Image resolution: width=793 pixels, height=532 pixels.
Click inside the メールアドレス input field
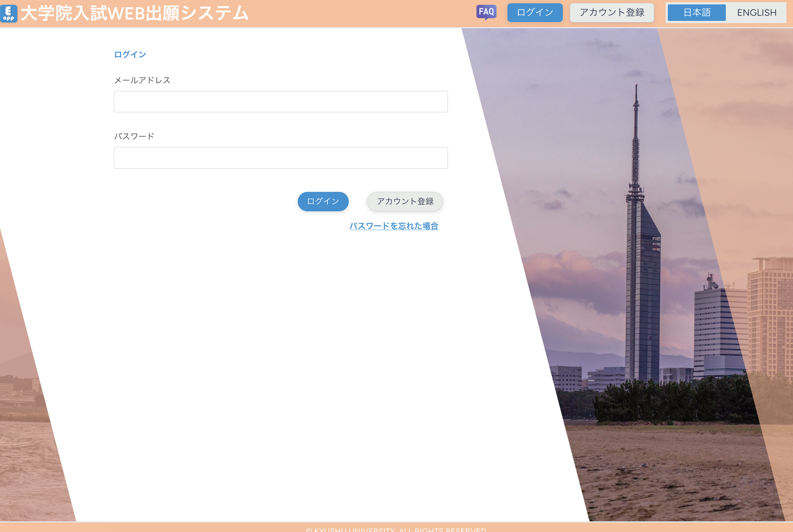click(x=280, y=102)
